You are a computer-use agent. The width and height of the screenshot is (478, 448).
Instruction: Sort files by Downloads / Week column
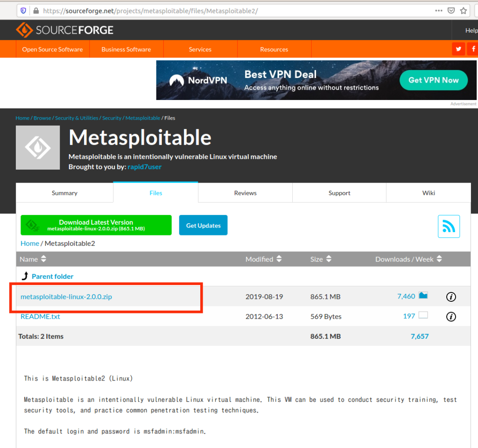coord(408,259)
